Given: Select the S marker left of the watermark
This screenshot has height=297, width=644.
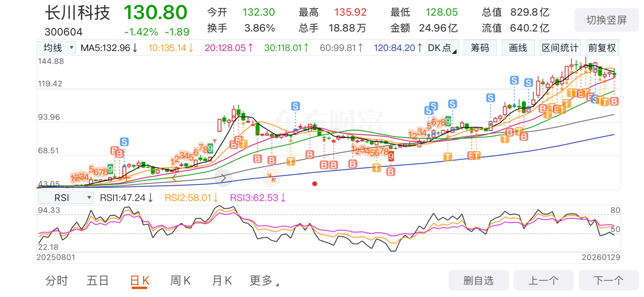Looking at the screenshot, I should coord(295,106).
